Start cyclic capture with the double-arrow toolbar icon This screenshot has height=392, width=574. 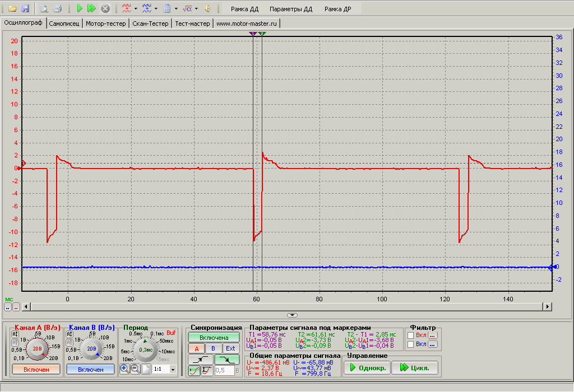click(91, 8)
